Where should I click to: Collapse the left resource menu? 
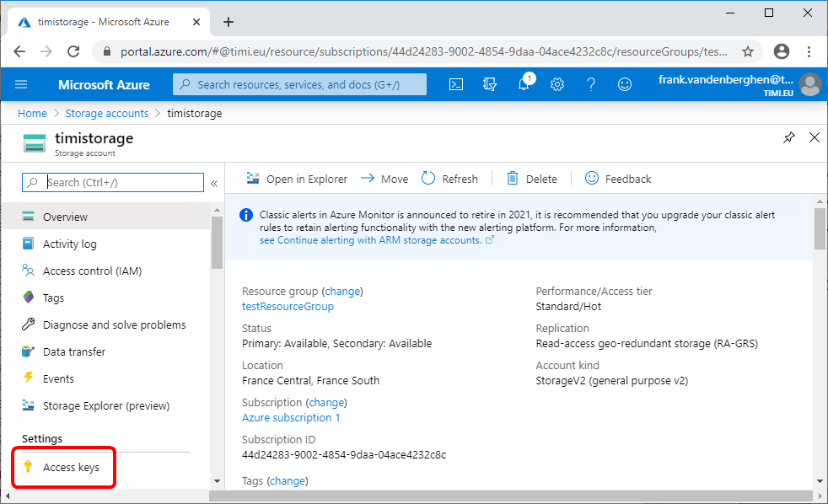(214, 184)
